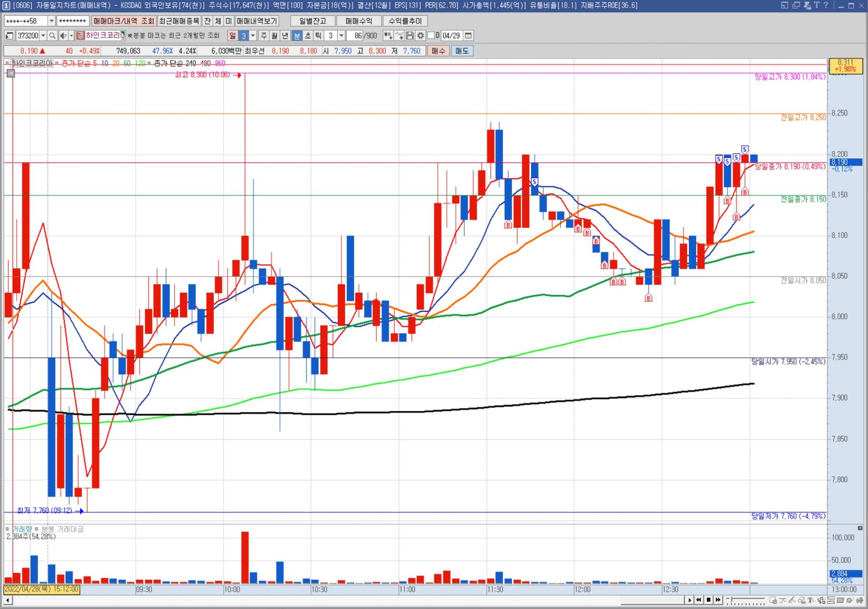
Task: Click the 매수 buy button
Action: click(438, 51)
